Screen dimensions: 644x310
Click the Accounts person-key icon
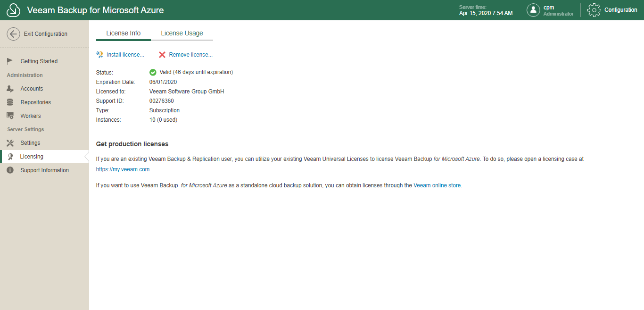[10, 89]
